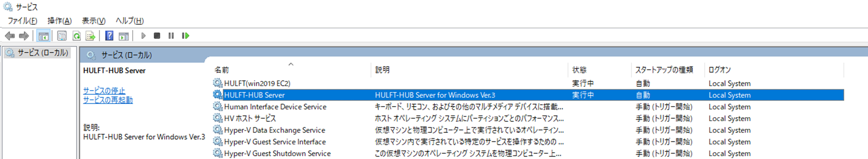This screenshot has width=868, height=159.
Task: Click gear icon of HULFT(win2019 EC2) row
Action: click(x=217, y=83)
